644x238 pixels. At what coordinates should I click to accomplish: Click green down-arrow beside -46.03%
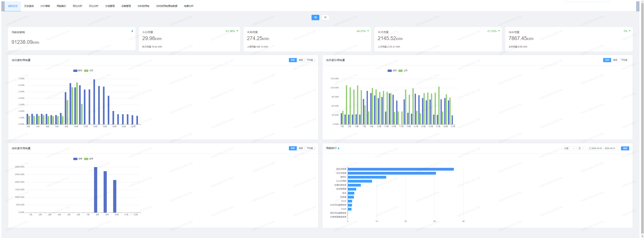click(x=368, y=31)
